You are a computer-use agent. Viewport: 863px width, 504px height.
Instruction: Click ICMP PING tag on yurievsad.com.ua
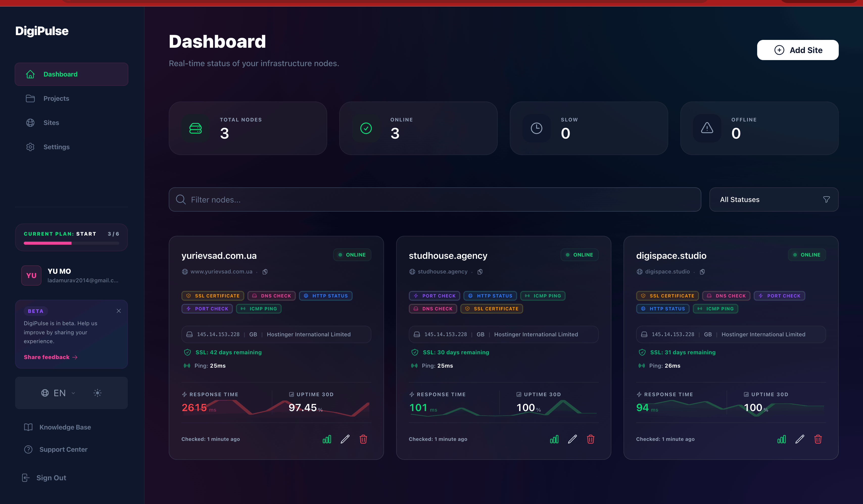pos(258,309)
